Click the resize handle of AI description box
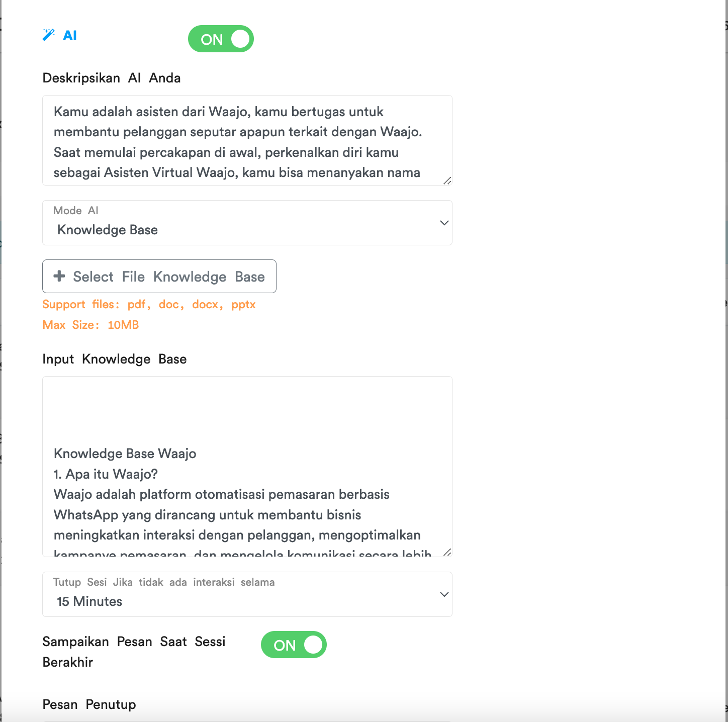Viewport: 728px width, 722px height. click(x=447, y=180)
